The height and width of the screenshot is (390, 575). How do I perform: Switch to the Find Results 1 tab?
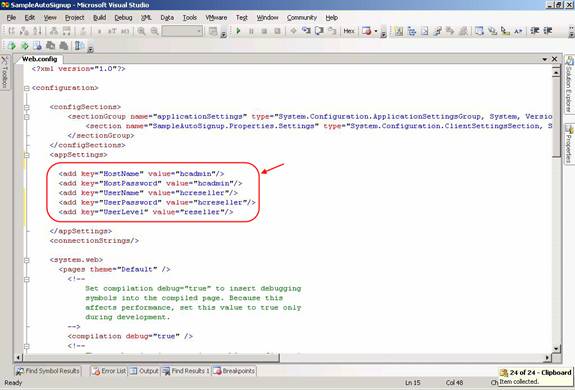pyautogui.click(x=186, y=371)
